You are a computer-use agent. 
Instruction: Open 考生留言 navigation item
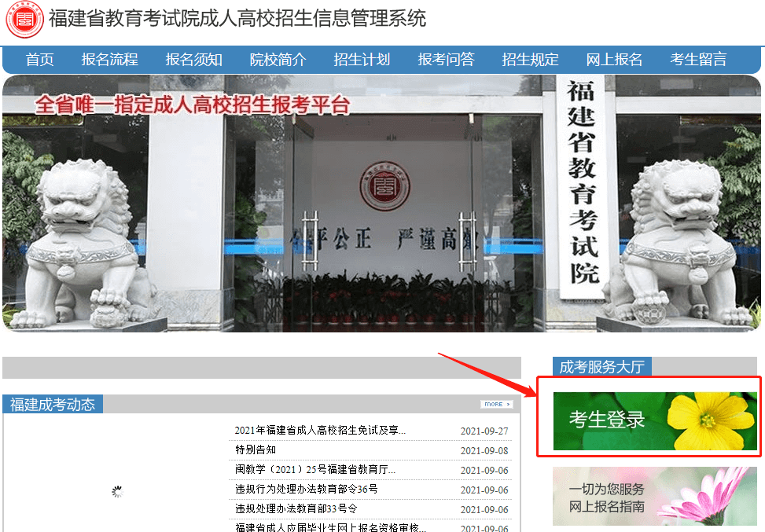pyautogui.click(x=698, y=60)
